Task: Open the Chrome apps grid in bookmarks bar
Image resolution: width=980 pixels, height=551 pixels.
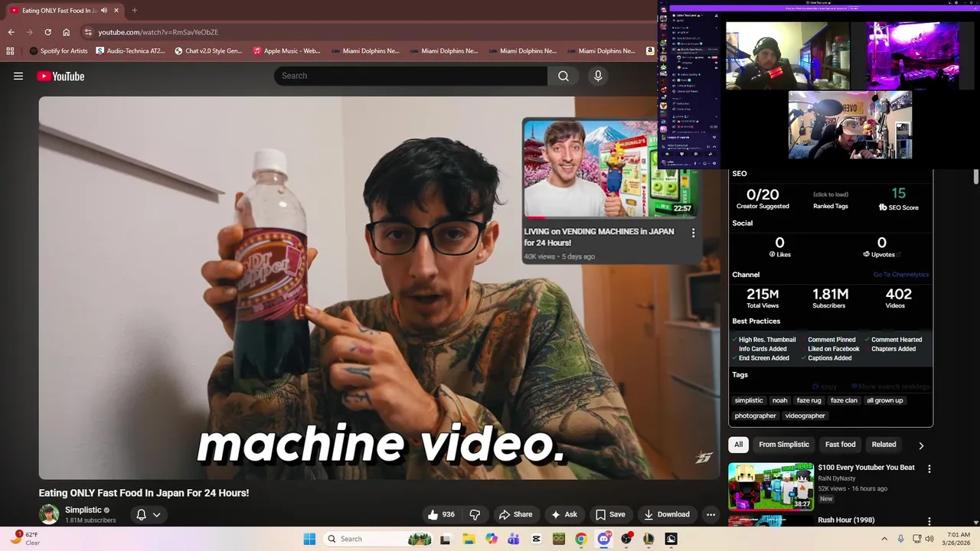Action: pyautogui.click(x=10, y=51)
